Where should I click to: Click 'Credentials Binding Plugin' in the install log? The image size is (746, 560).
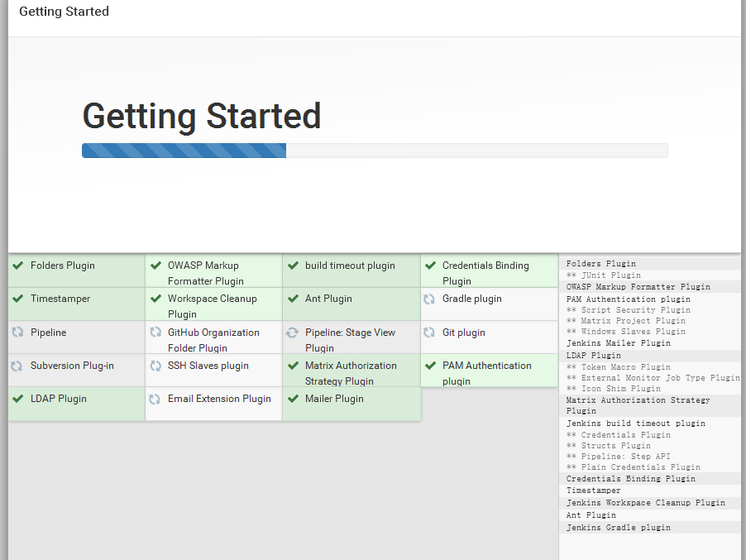(631, 479)
